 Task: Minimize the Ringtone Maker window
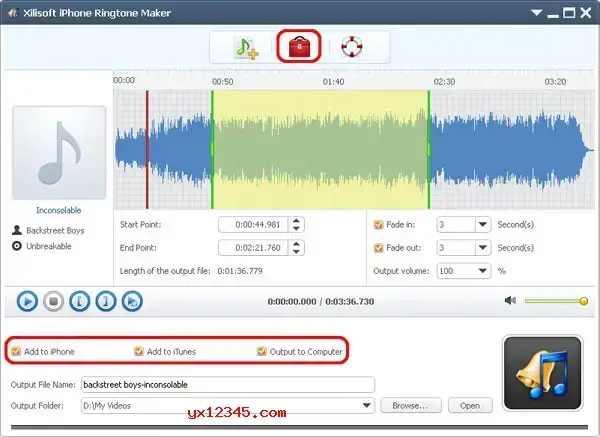(553, 15)
